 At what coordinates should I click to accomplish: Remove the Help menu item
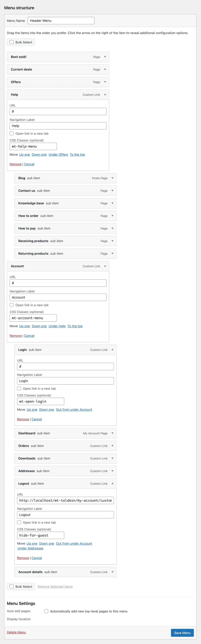coord(16,164)
